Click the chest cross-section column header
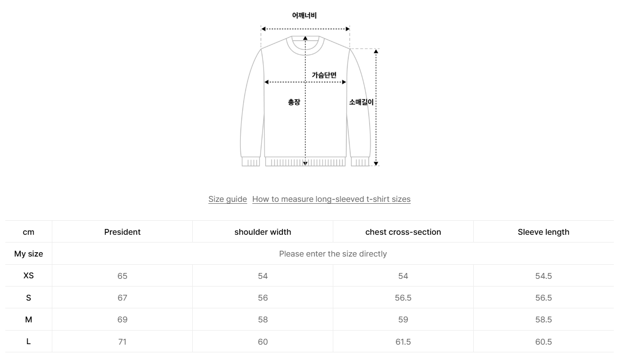Screen dimensions: 622x364 pos(403,232)
